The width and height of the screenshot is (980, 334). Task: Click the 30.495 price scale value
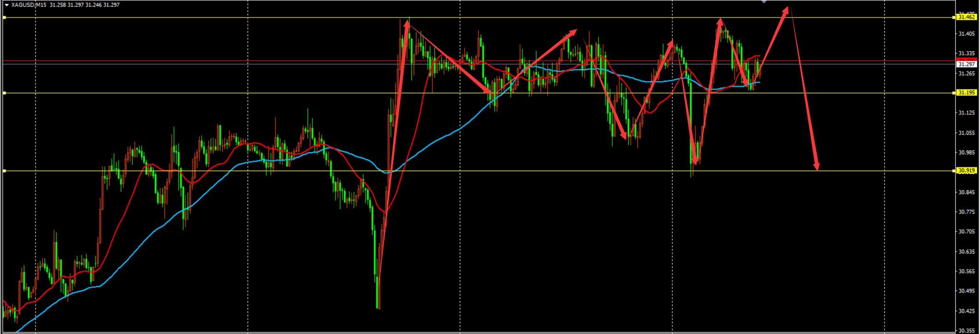tap(966, 291)
